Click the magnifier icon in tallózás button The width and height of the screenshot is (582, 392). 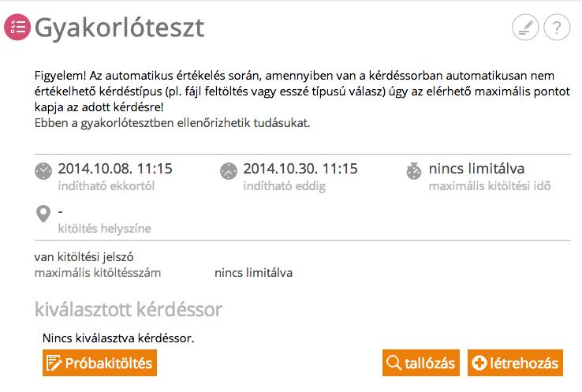(394, 363)
